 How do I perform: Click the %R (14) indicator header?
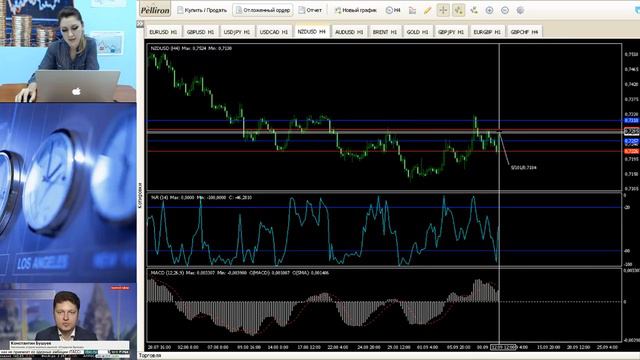[201, 198]
